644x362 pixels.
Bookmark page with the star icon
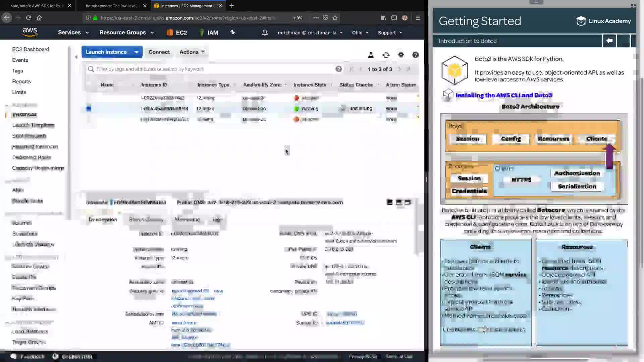pyautogui.click(x=335, y=18)
